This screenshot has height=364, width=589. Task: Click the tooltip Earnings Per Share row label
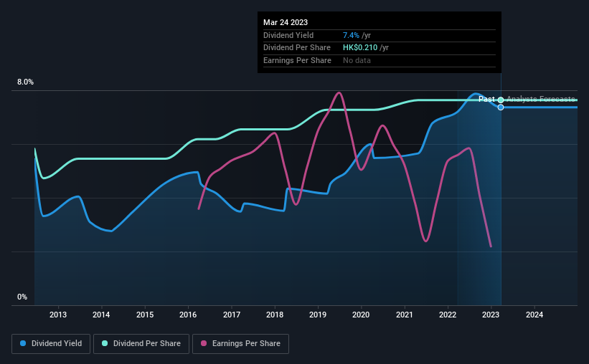297,60
